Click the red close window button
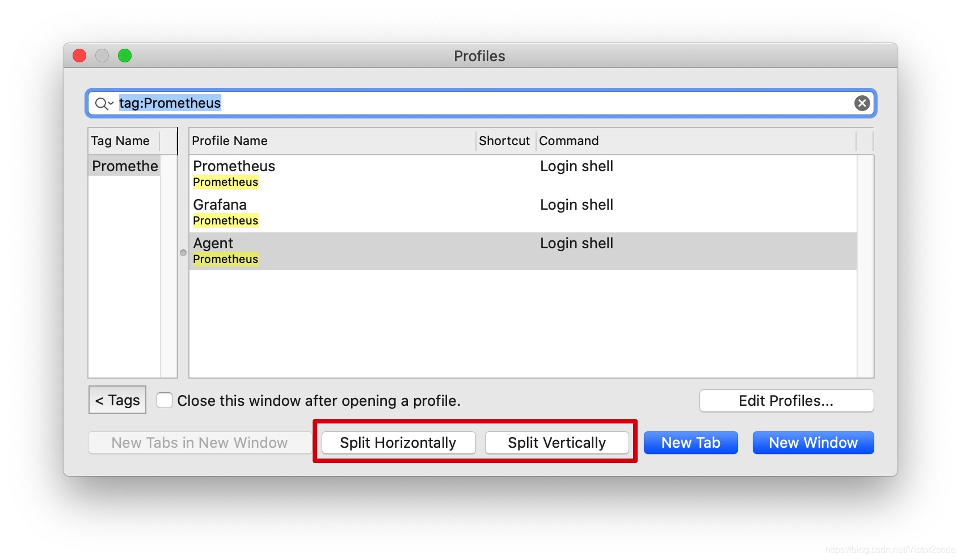Image resolution: width=961 pixels, height=560 pixels. tap(79, 56)
